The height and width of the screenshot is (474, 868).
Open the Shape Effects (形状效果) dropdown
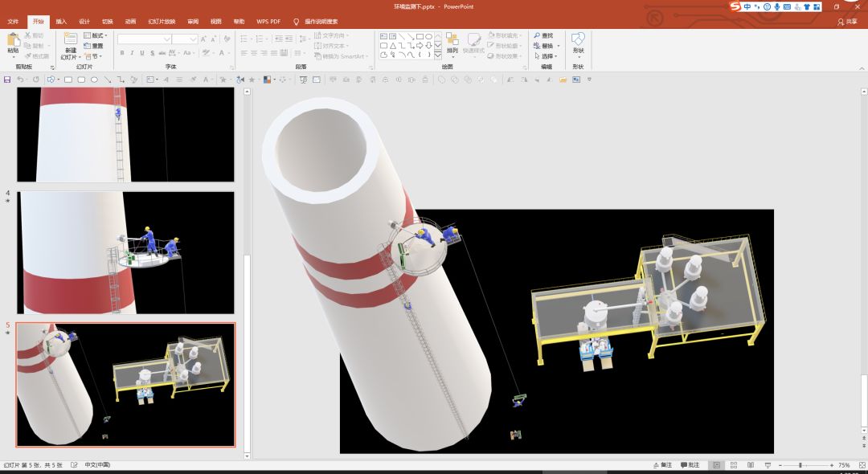click(x=505, y=56)
